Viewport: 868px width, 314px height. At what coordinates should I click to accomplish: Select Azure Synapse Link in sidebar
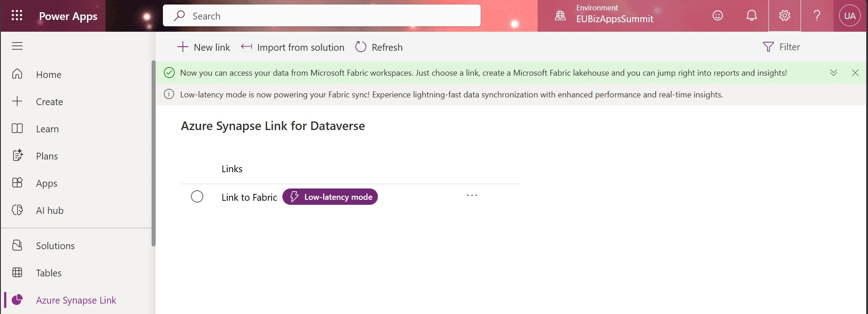click(x=77, y=300)
